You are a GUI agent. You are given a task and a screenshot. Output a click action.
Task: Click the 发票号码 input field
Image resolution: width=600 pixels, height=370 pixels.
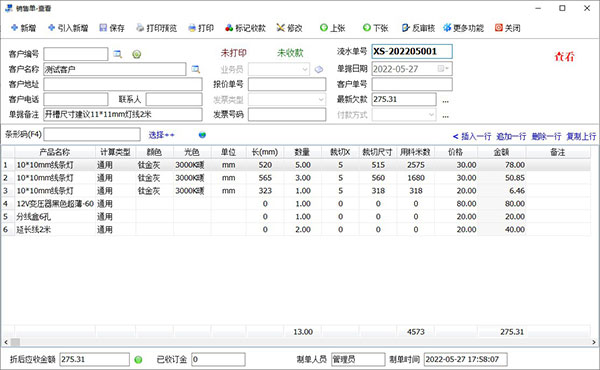click(287, 114)
